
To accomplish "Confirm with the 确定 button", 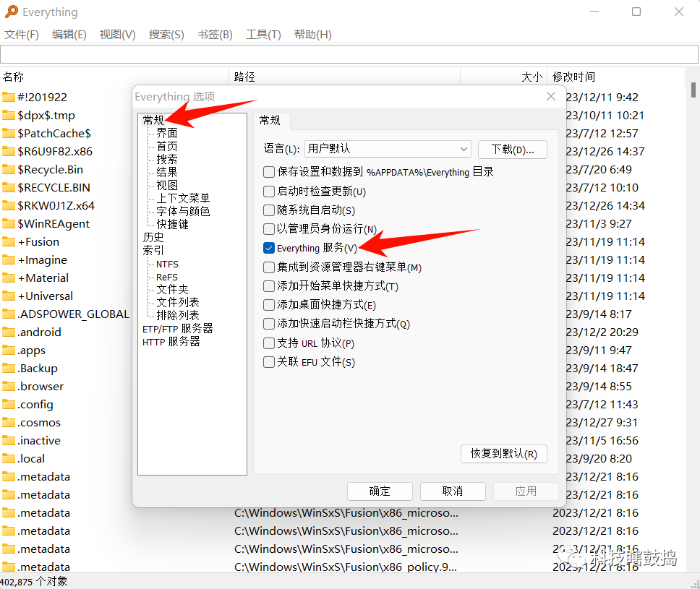I will click(x=380, y=491).
